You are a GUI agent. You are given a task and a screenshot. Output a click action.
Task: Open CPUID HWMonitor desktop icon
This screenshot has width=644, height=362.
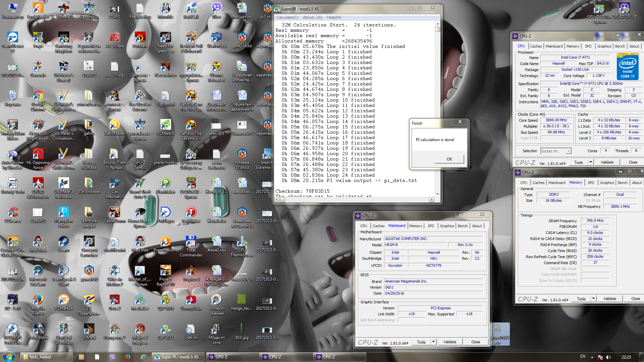click(38, 188)
